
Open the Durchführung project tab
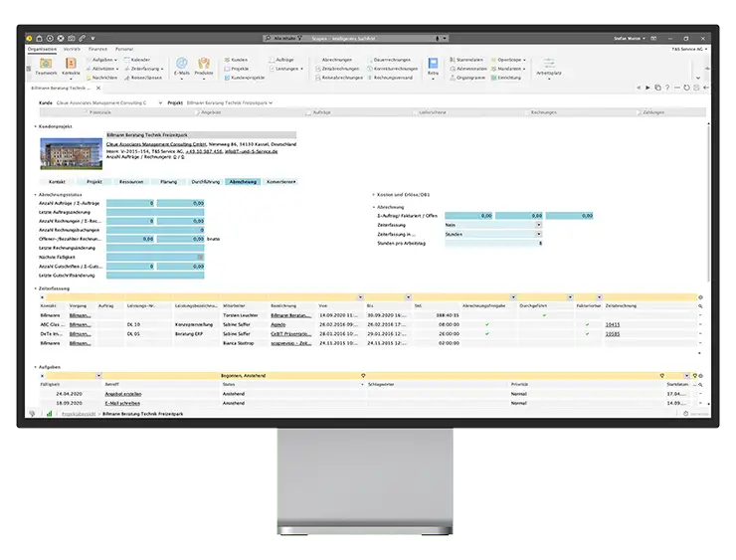tap(206, 182)
